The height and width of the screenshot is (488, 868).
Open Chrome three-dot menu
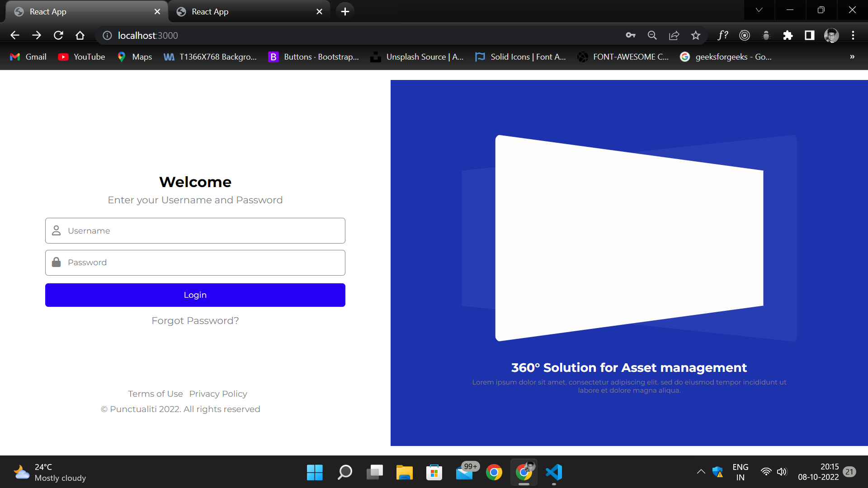853,35
